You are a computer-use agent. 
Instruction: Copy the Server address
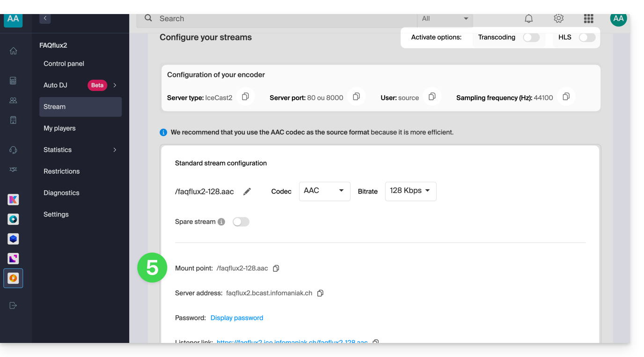coord(320,293)
